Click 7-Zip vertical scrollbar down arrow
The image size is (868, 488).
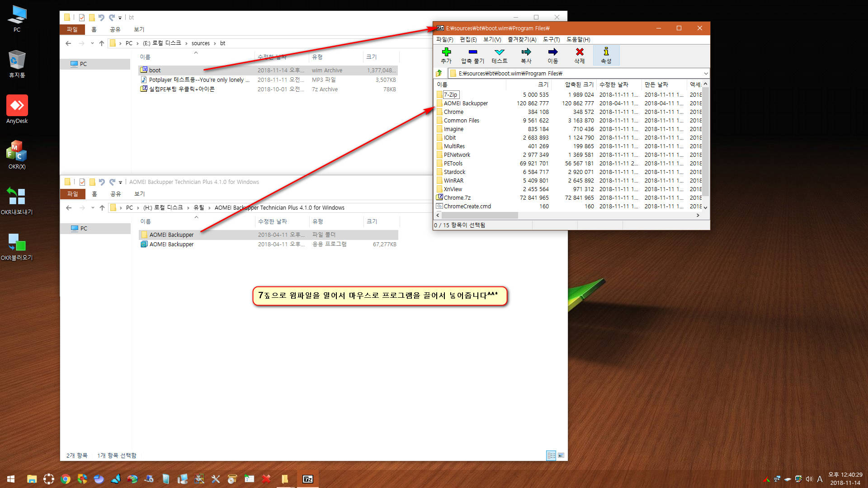pos(706,207)
